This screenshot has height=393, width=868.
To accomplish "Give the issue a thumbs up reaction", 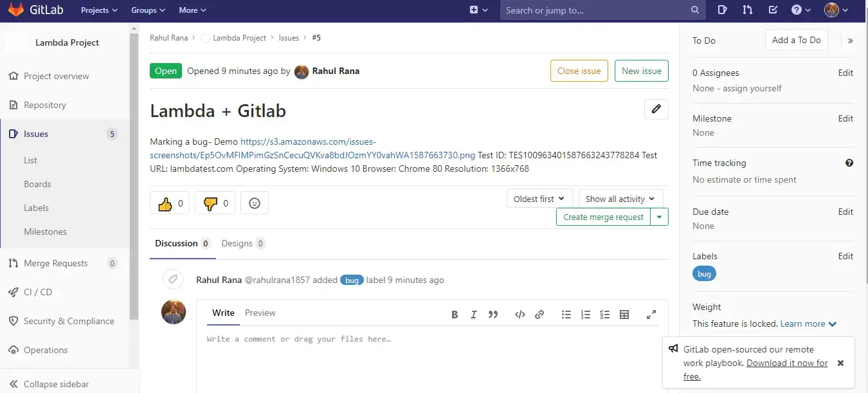I will pyautogui.click(x=169, y=203).
